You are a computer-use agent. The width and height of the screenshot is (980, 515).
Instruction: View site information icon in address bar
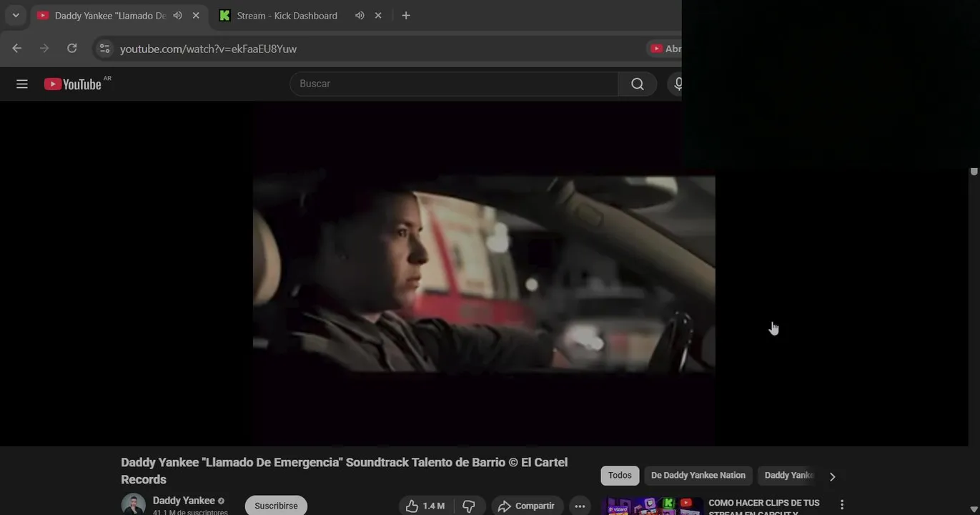104,49
